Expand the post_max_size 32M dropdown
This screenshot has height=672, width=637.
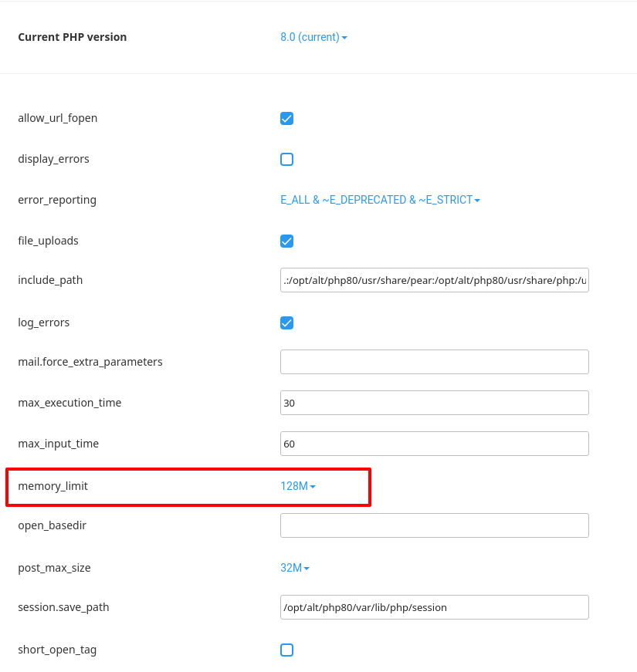coord(295,568)
